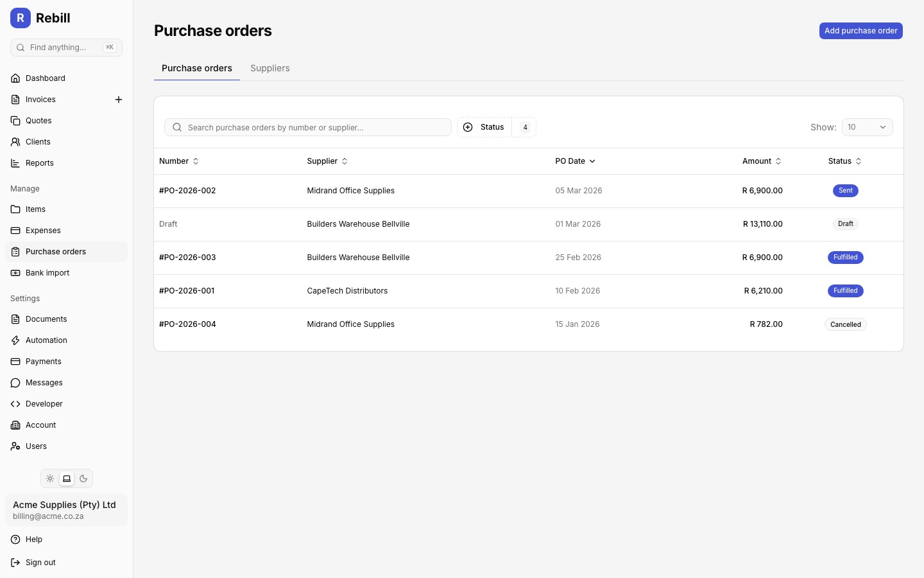Click the Bank import cash icon
The width and height of the screenshot is (924, 578).
point(15,273)
